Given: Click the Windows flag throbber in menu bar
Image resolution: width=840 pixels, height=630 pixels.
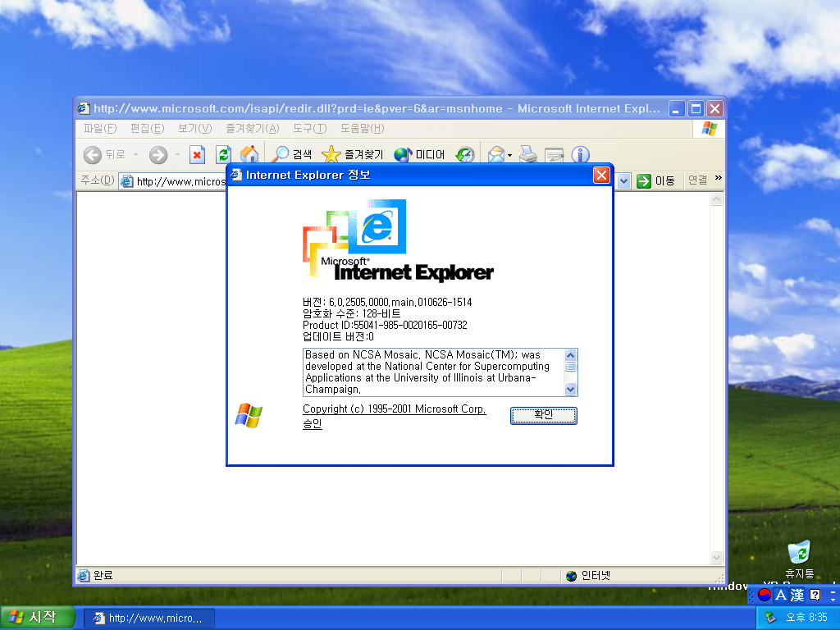Looking at the screenshot, I should (710, 129).
